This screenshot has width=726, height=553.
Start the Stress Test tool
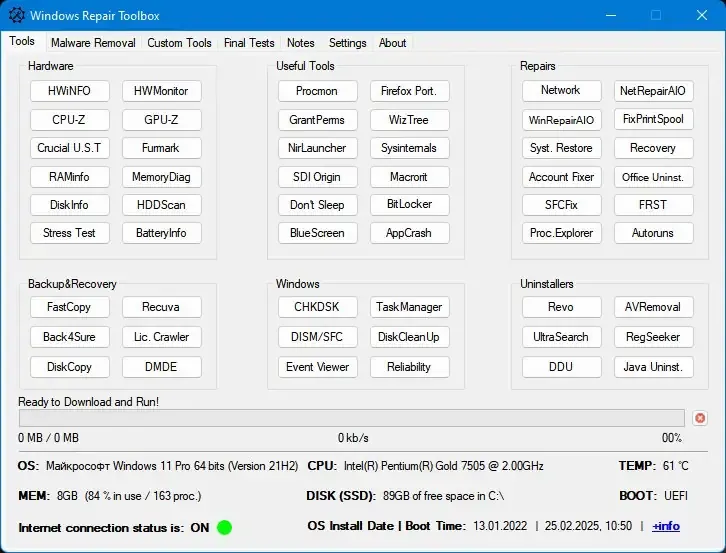coord(69,233)
